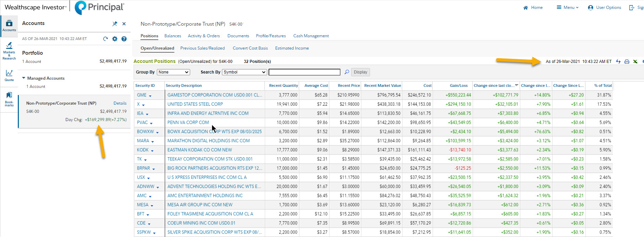This screenshot has height=237, width=644.
Task: Refresh positions next to timestamp
Action: click(618, 62)
